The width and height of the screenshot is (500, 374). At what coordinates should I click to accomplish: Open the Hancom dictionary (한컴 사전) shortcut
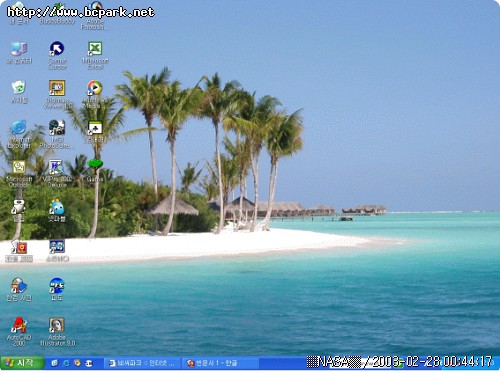[x=19, y=289]
